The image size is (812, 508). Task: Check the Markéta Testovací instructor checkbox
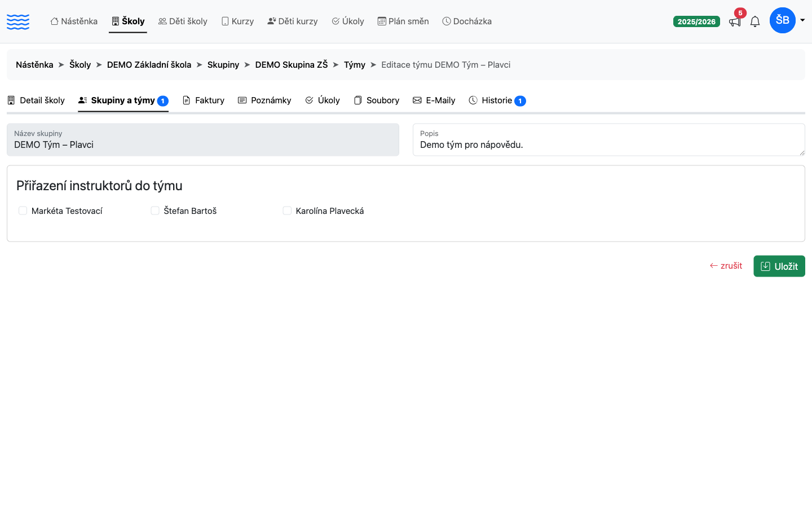(23, 211)
